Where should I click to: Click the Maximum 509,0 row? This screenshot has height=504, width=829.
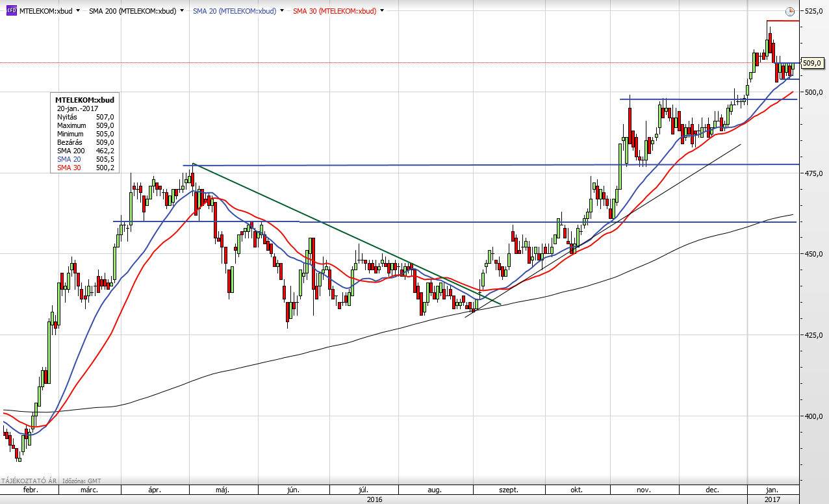[85, 125]
